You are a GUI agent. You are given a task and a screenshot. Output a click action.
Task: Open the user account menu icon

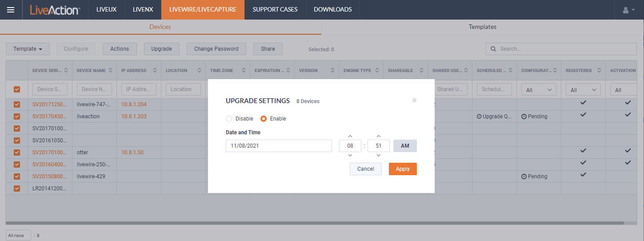(628, 10)
